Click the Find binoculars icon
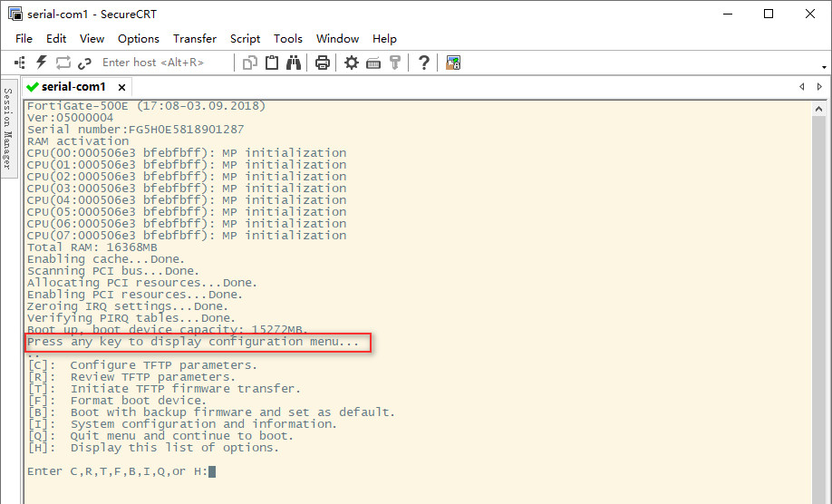 (x=294, y=63)
